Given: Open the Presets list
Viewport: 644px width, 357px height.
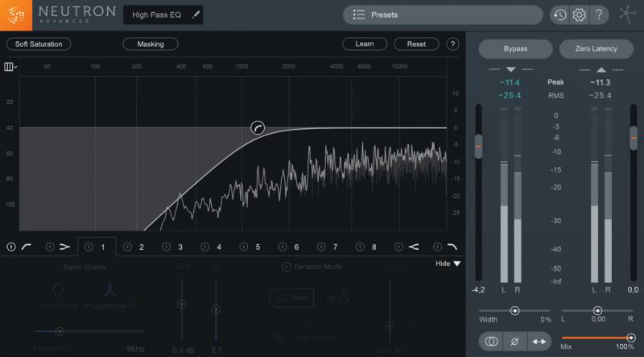Looking at the screenshot, I should (443, 15).
